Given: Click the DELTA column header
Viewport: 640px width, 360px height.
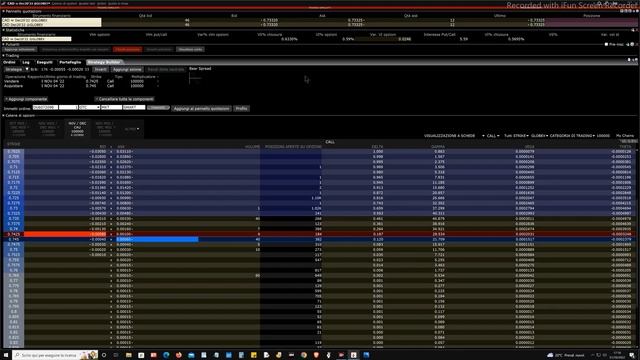Looking at the screenshot, I should 377,147.
